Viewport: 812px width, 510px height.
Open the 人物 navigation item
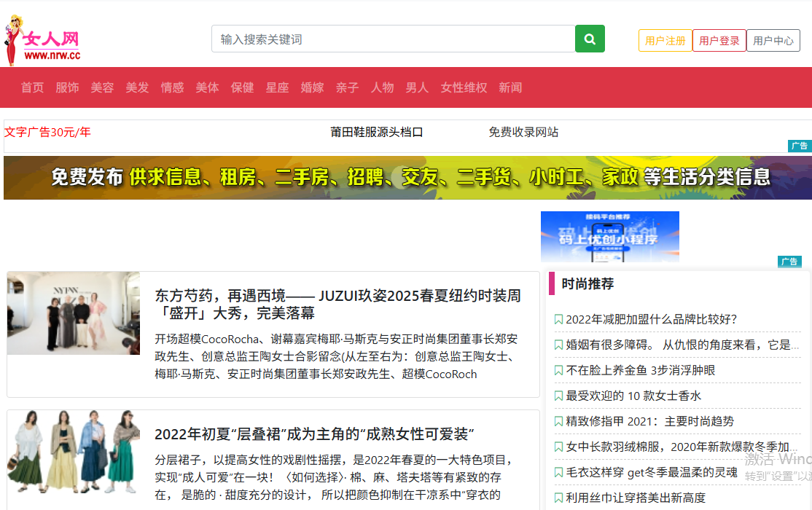coord(383,87)
